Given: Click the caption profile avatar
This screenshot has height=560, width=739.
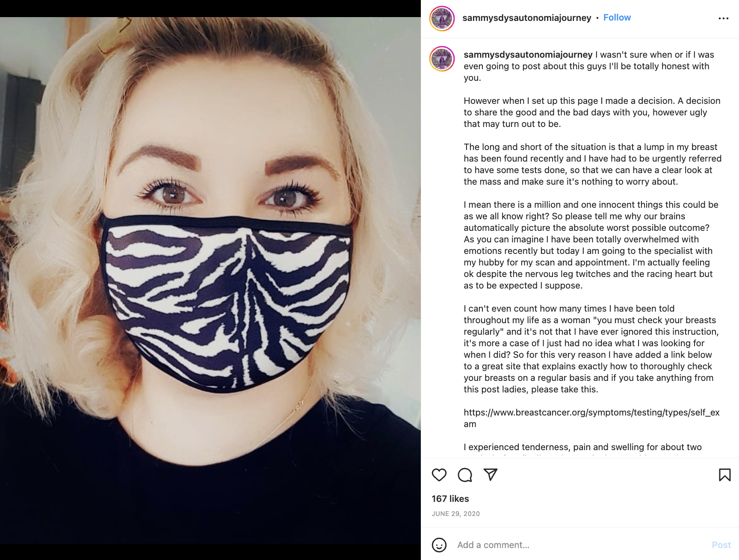Looking at the screenshot, I should [442, 59].
